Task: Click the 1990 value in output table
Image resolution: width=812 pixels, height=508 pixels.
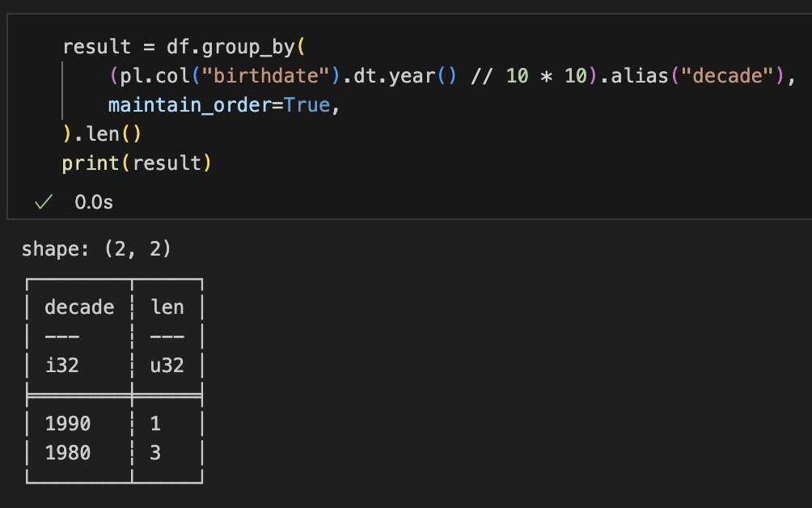Action: [68, 423]
